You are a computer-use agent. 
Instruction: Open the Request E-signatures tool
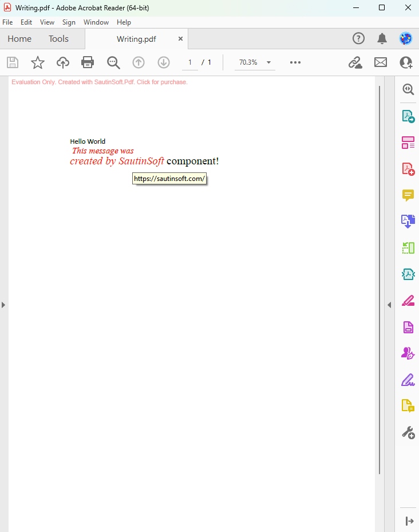pos(408,353)
